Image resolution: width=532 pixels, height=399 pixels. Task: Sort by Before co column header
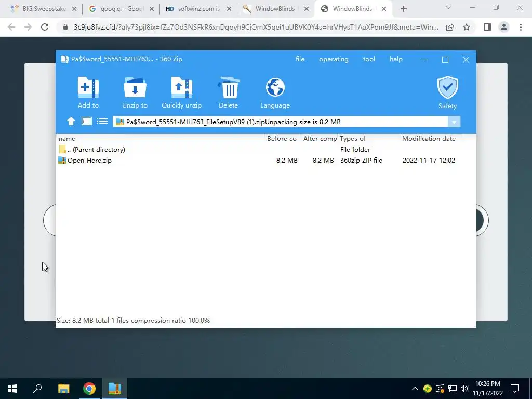(282, 138)
